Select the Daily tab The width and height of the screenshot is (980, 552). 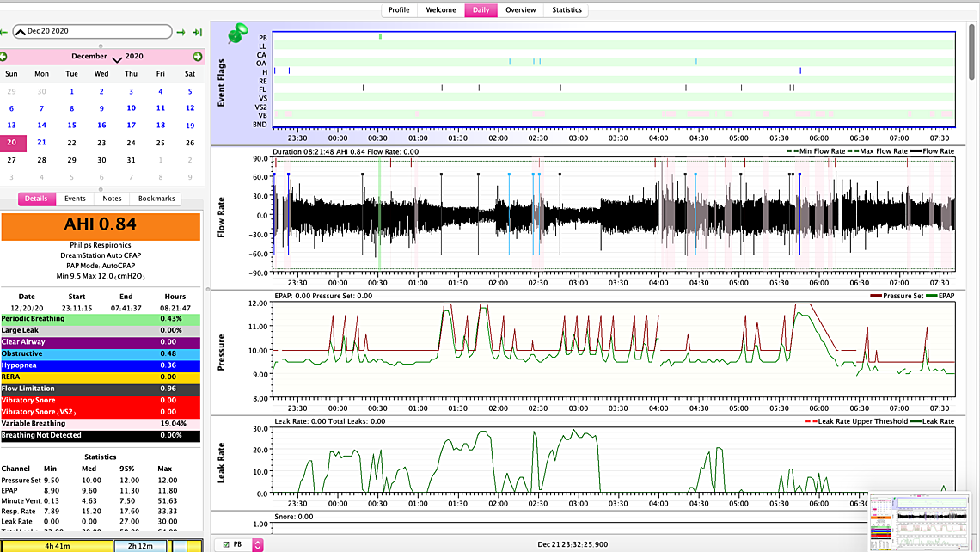[x=481, y=10]
